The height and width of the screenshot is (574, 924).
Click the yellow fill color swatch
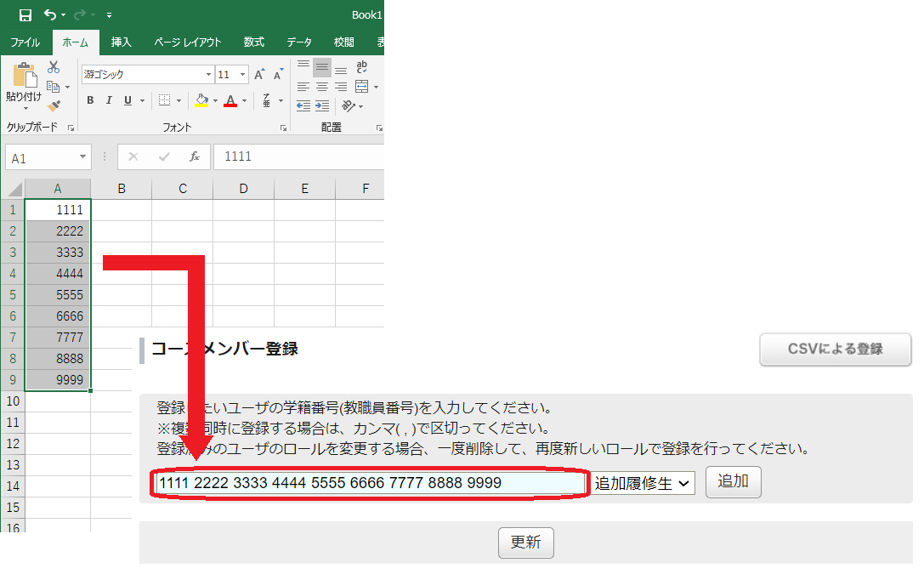201,100
